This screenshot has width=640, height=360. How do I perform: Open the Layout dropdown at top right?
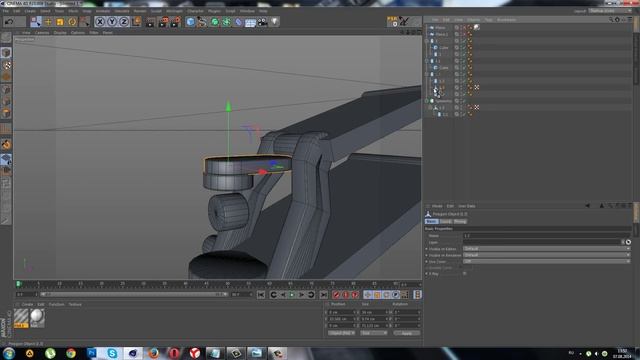click(610, 11)
